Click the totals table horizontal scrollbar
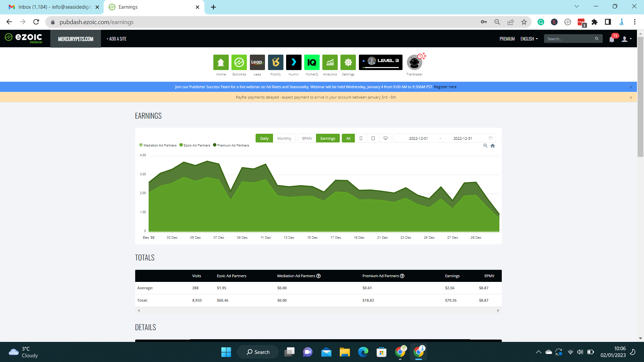644x362 pixels. pyautogui.click(x=318, y=311)
